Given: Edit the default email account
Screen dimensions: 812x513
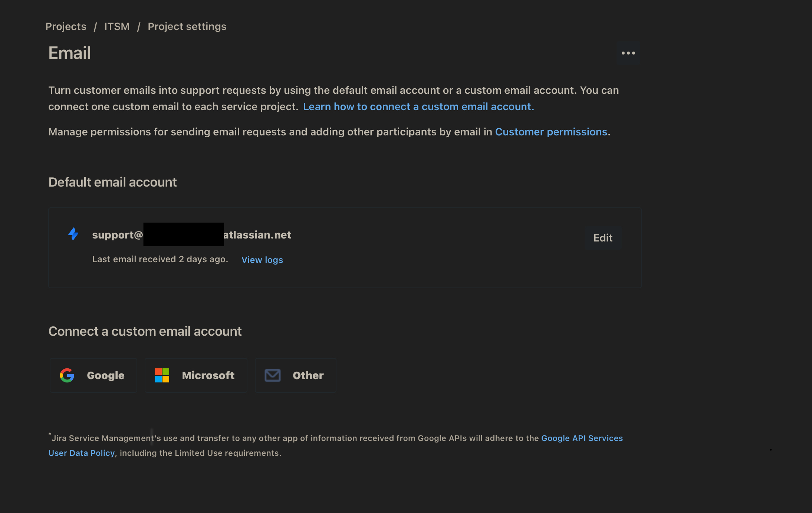Looking at the screenshot, I should click(x=602, y=238).
